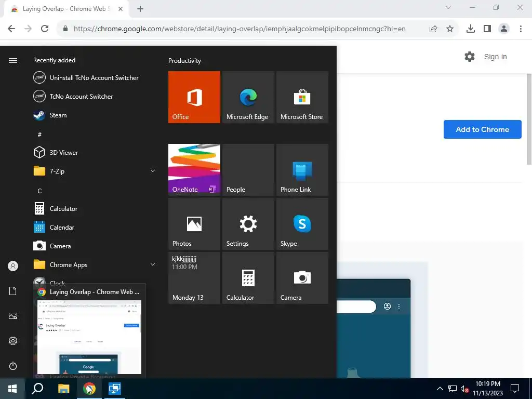Viewport: 532px width, 399px height.
Task: Show hidden system tray icons
Action: (x=440, y=389)
